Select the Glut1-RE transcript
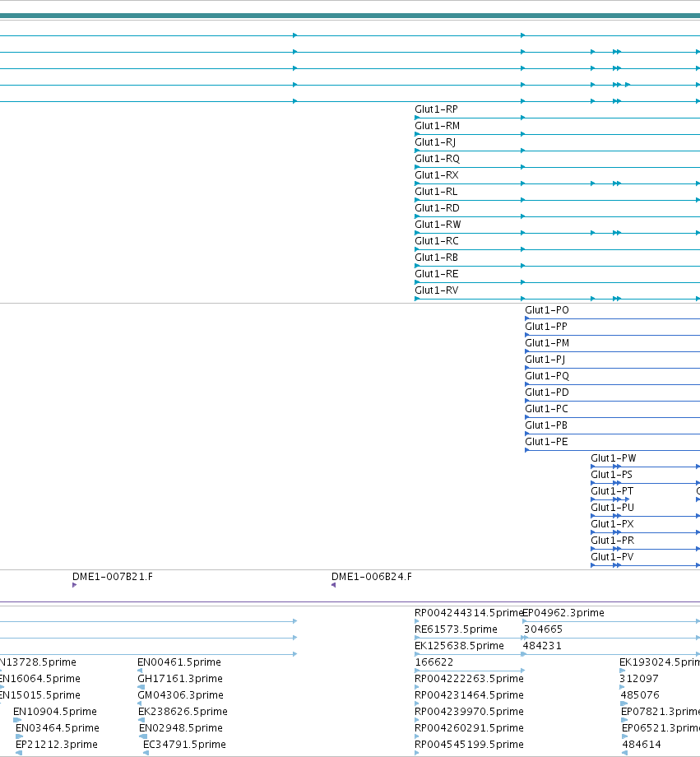Screen dimensions: 700x757 (x=437, y=274)
